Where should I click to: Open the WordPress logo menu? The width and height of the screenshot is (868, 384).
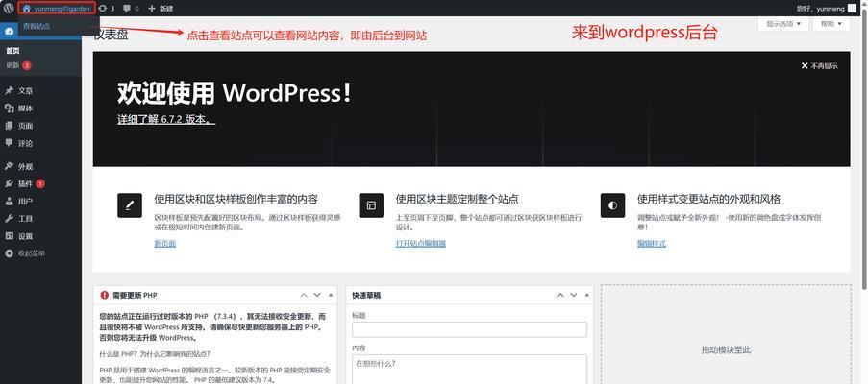tap(9, 9)
